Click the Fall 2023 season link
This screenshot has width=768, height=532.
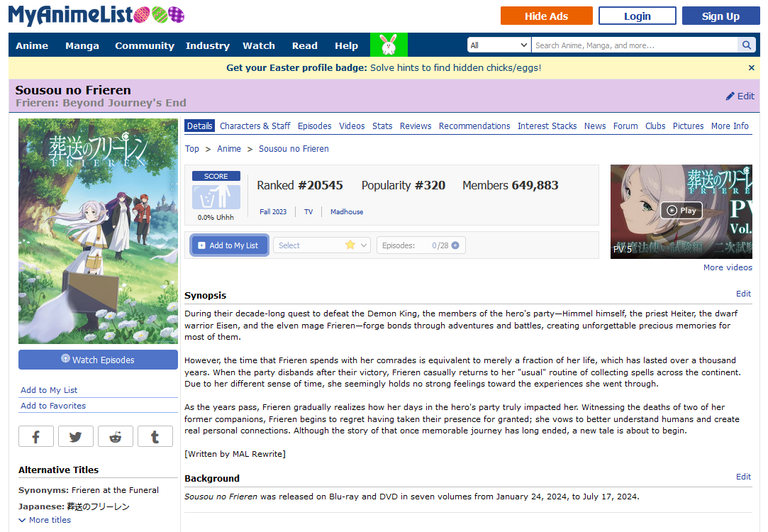[x=273, y=211]
